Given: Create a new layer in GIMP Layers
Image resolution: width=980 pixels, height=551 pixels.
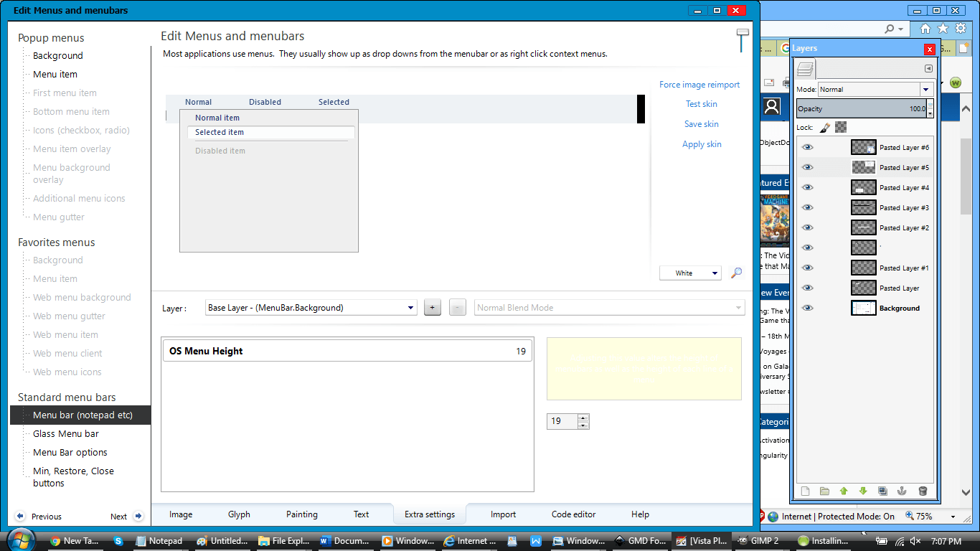Looking at the screenshot, I should click(805, 491).
